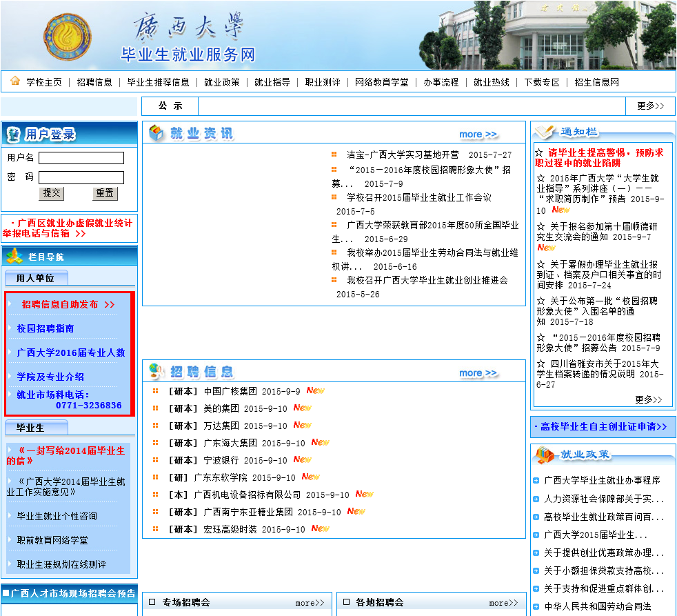Open 毕业生就业个性咨询 link
Screen dimensions: 677x616
(x=57, y=516)
